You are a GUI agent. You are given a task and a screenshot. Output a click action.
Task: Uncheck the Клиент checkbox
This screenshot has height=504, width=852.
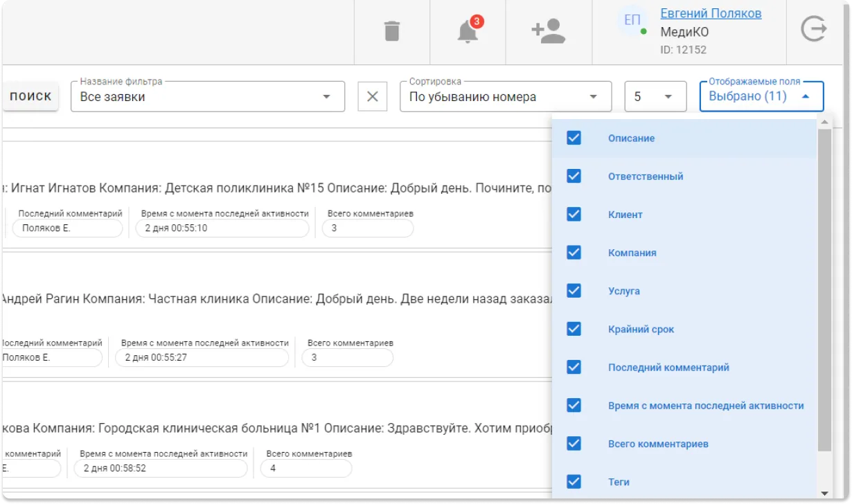(x=574, y=214)
